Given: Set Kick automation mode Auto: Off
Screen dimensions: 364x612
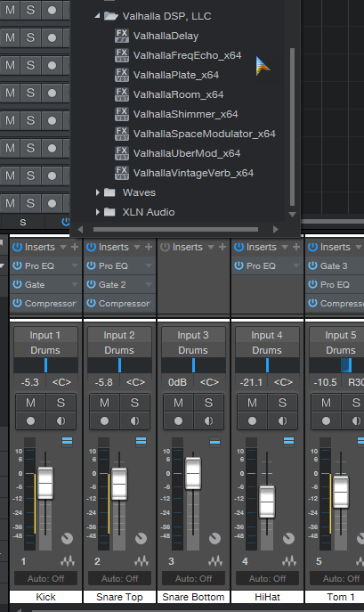Looking at the screenshot, I should (x=45, y=578).
